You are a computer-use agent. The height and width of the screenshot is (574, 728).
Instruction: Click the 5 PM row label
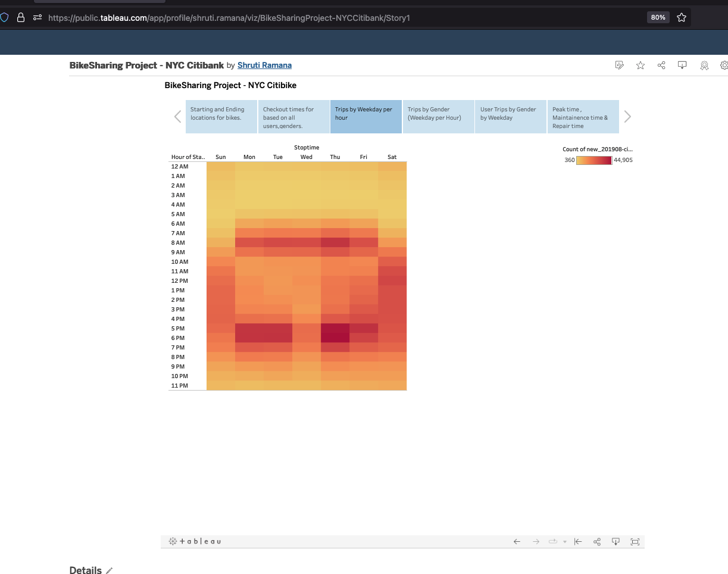[178, 329]
